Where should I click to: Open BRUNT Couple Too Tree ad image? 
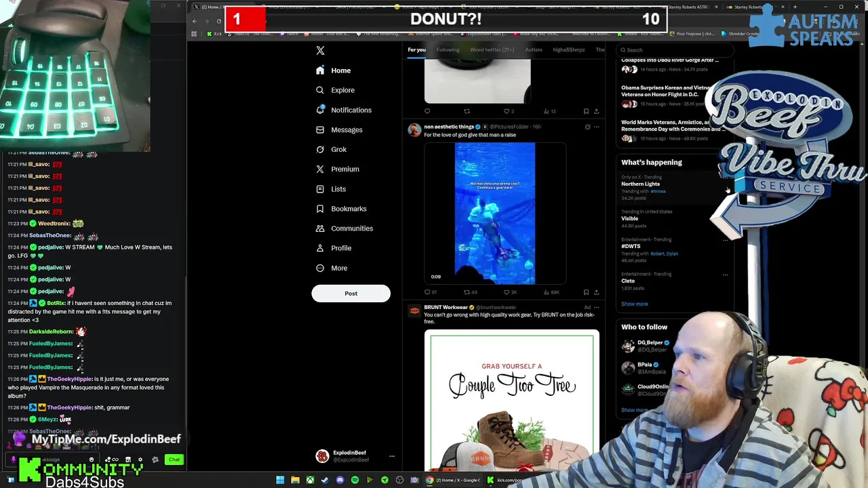coord(512,400)
